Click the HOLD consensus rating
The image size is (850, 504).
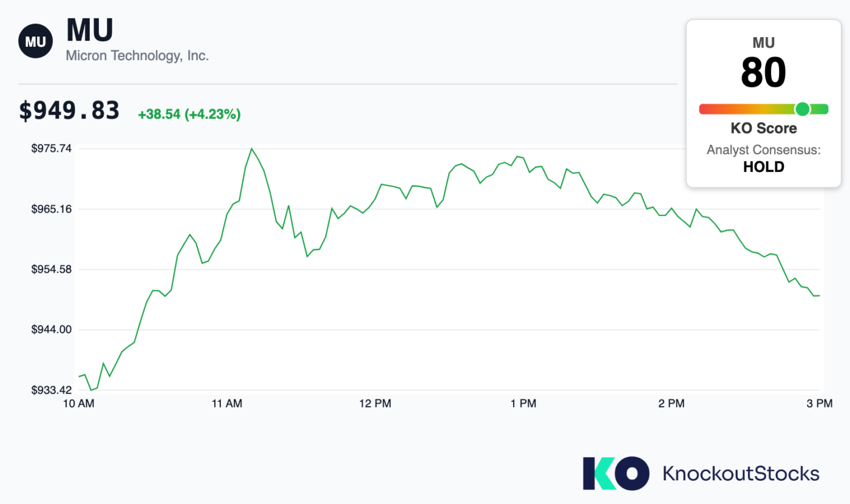(764, 166)
